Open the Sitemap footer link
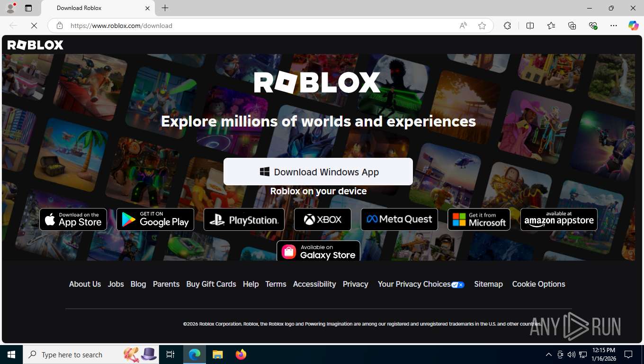The image size is (644, 364). [488, 284]
